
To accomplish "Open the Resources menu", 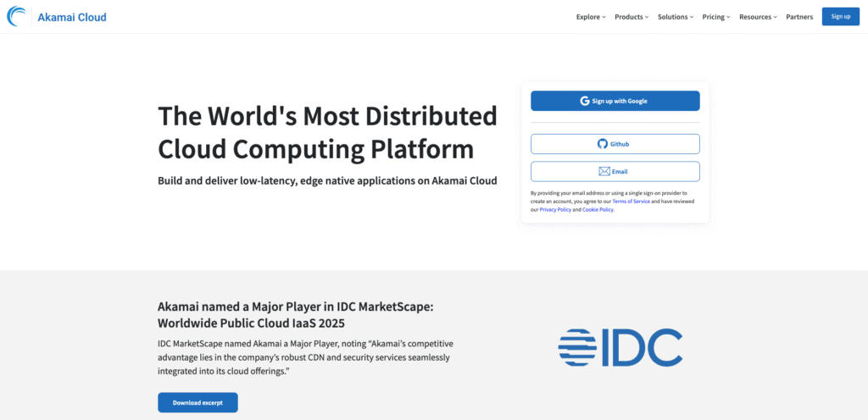I will (x=757, y=17).
